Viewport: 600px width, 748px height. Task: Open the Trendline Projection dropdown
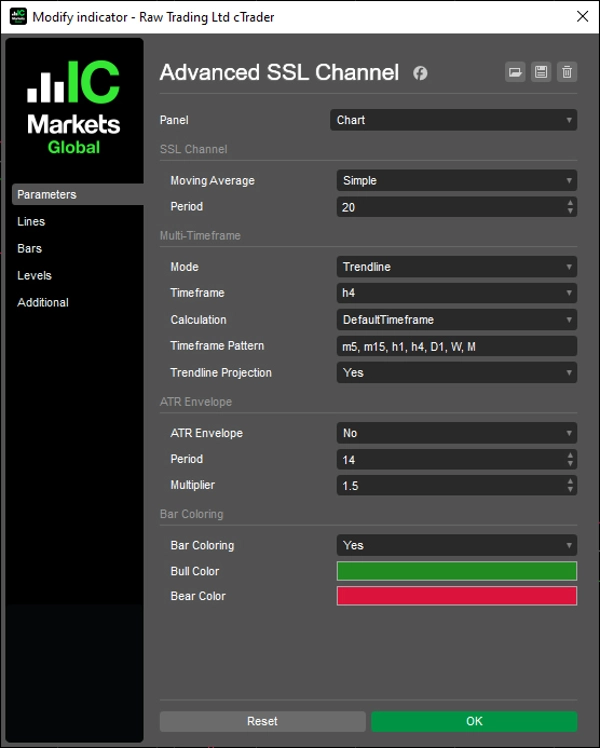pyautogui.click(x=457, y=373)
